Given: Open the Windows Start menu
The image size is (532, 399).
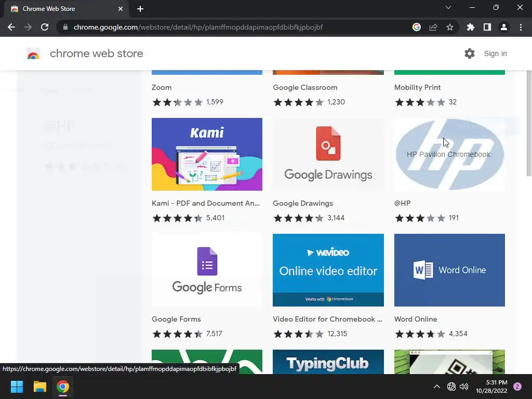Looking at the screenshot, I should [x=17, y=387].
